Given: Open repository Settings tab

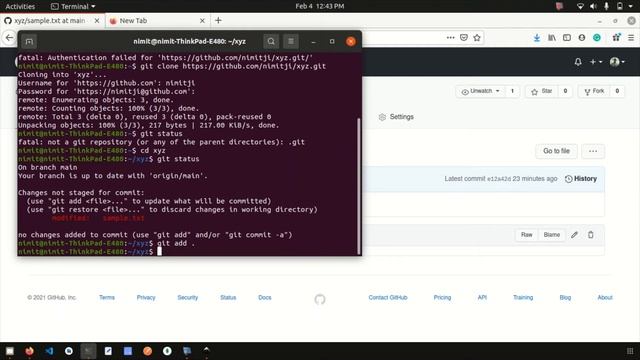Looking at the screenshot, I should [x=396, y=117].
